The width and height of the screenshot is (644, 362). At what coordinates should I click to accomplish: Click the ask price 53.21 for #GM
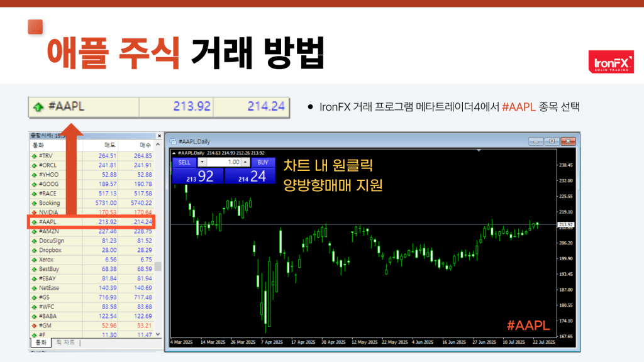145,326
